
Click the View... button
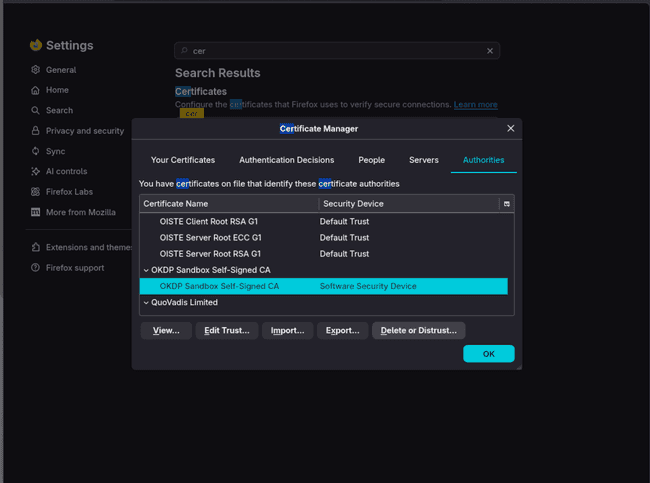point(166,330)
